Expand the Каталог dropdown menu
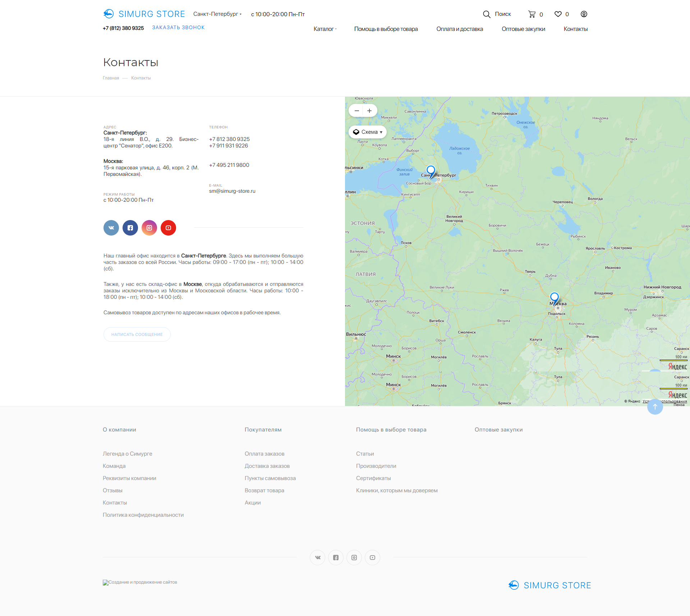Viewport: 690px width, 616px height. coord(325,29)
